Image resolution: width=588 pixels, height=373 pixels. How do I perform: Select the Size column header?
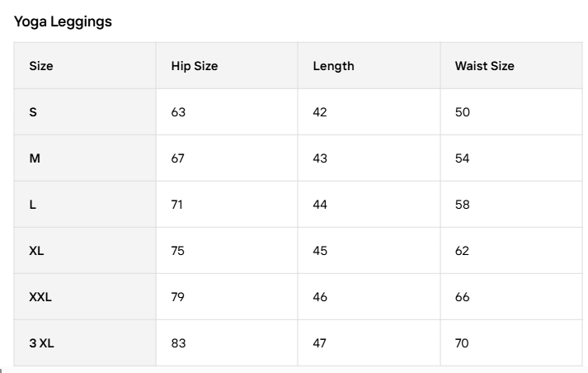(x=41, y=66)
